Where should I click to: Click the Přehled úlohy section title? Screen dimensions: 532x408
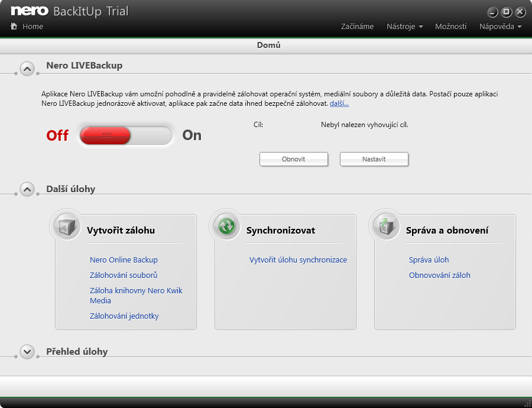[77, 351]
